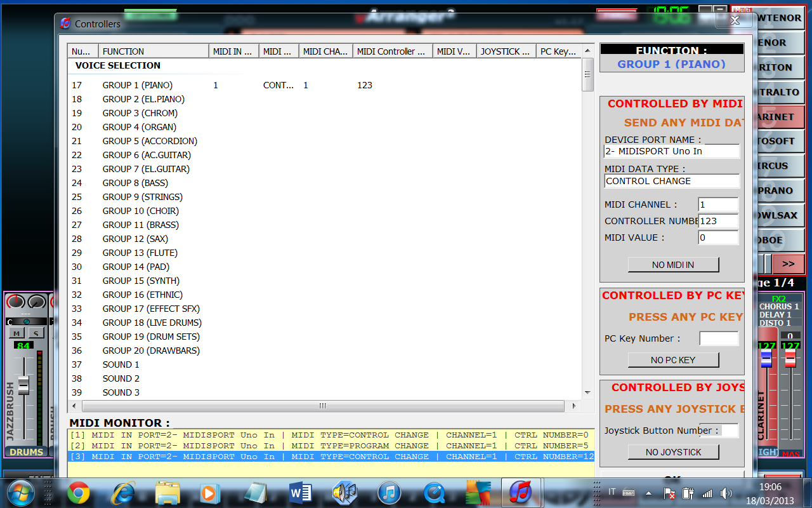Viewport: 812px width, 508px height.
Task: Open Google Chrome from the taskbar
Action: pyautogui.click(x=79, y=492)
